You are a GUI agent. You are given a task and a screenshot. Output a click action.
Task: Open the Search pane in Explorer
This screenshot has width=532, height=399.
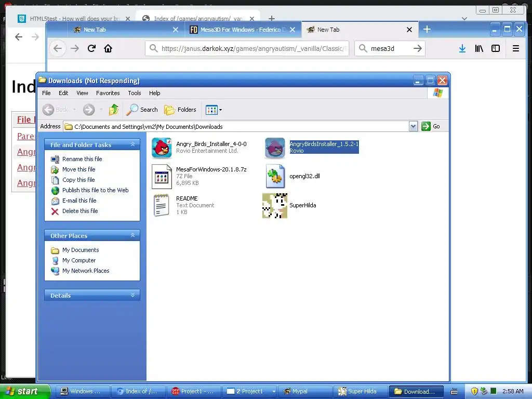(x=142, y=110)
